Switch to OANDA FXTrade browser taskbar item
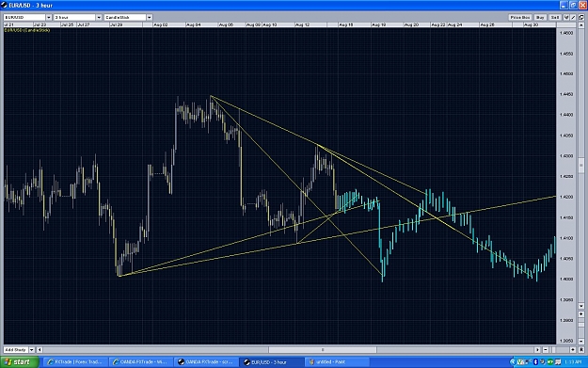588x368 pixels. coord(140,362)
